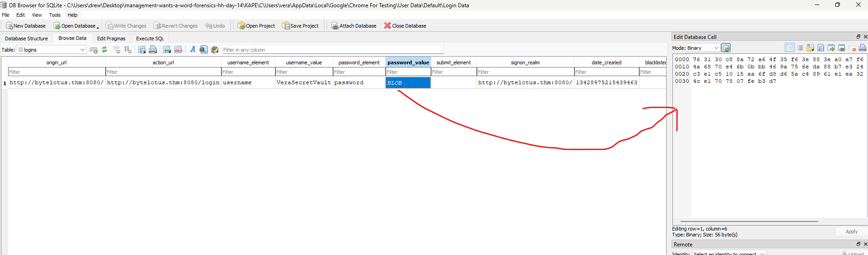
Task: Select the VeraSecretVault cell
Action: tap(304, 83)
